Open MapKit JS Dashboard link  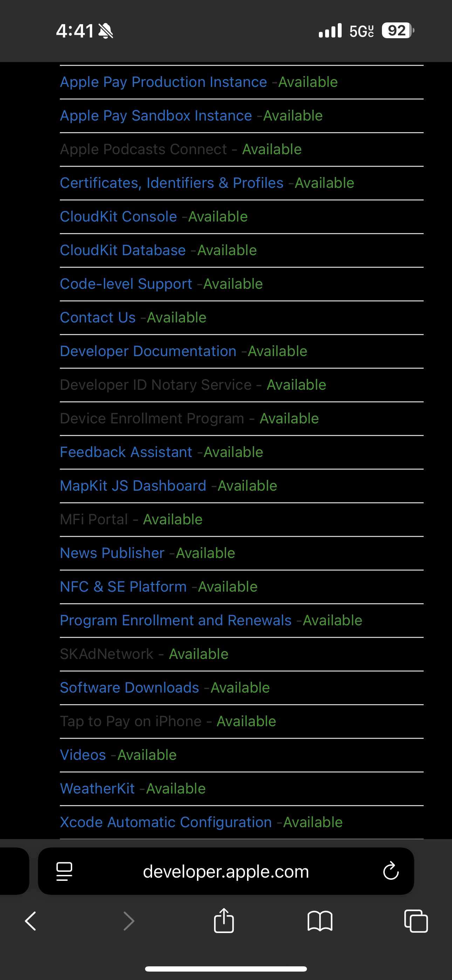[x=133, y=486]
